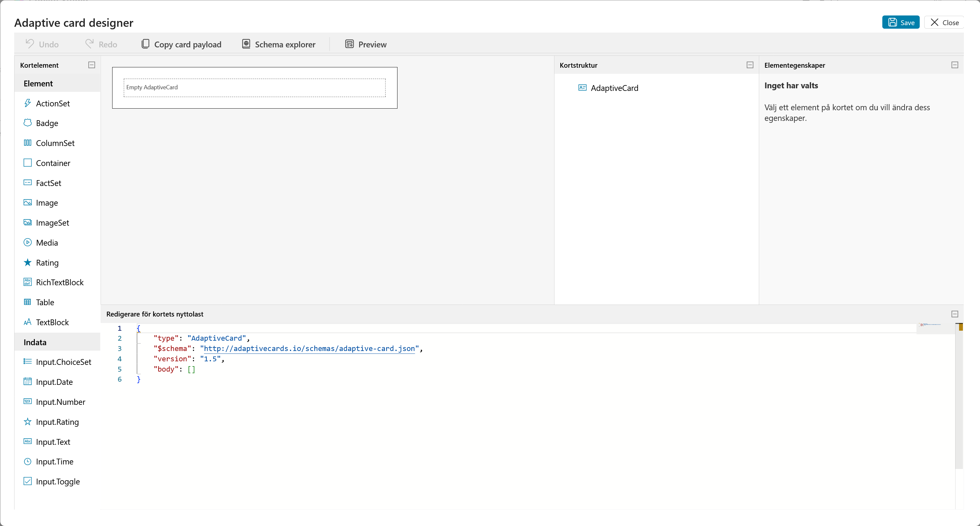The width and height of the screenshot is (980, 526).
Task: Select the Input.Time clock icon
Action: tap(27, 461)
